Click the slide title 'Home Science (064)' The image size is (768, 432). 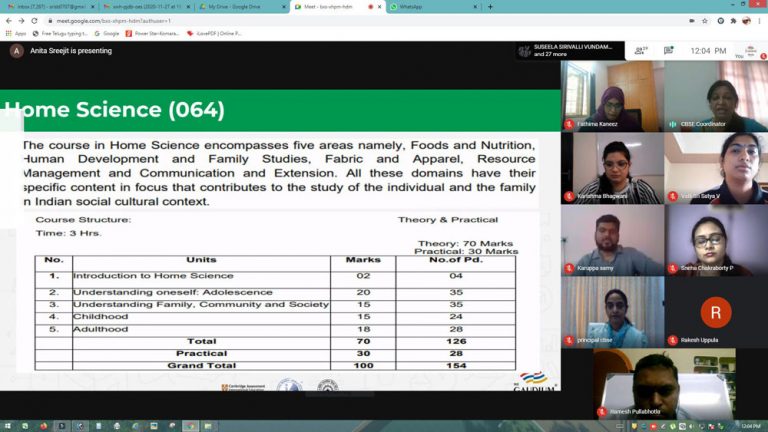[114, 110]
